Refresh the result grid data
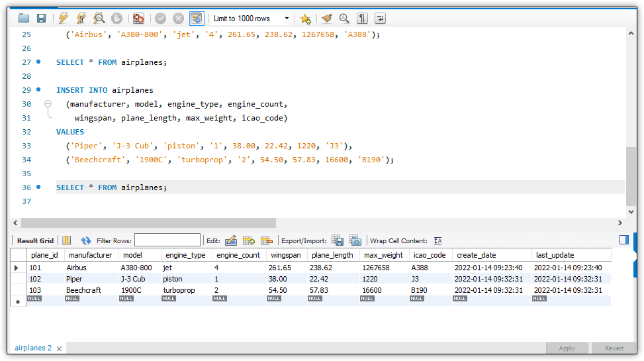 86,240
